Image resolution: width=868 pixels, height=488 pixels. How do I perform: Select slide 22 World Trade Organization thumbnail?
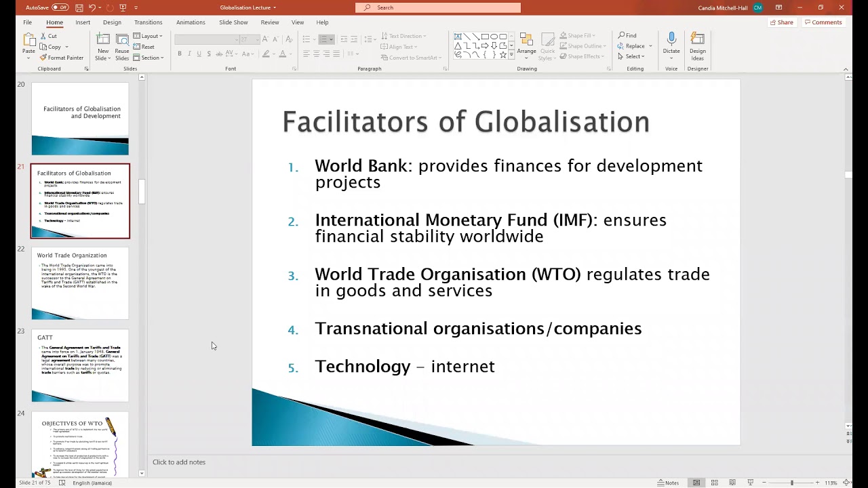tap(80, 283)
